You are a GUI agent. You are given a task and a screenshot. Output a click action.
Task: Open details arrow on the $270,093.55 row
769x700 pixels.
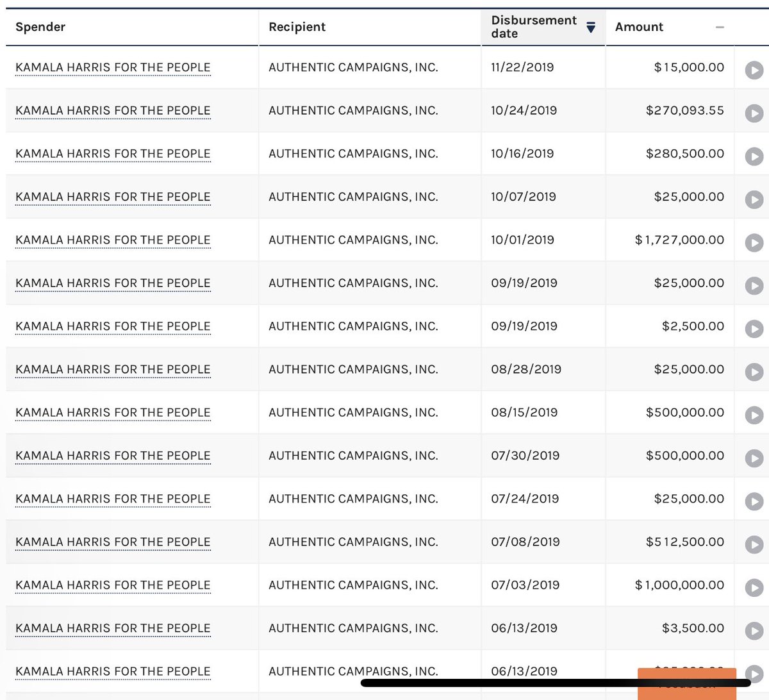[x=752, y=110]
